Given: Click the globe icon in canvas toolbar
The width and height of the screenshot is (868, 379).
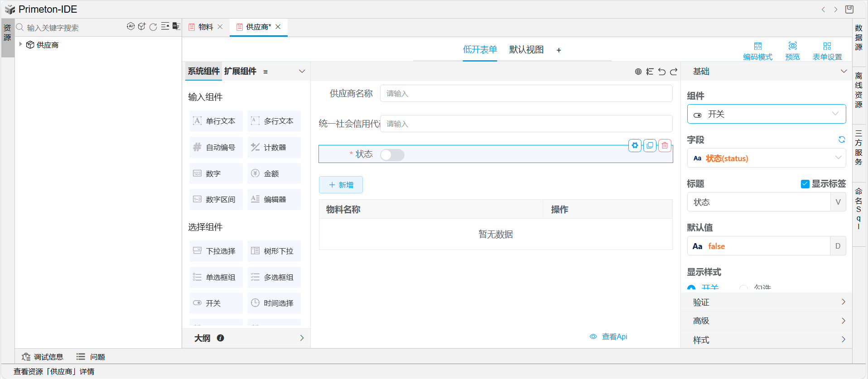Looking at the screenshot, I should tap(638, 72).
